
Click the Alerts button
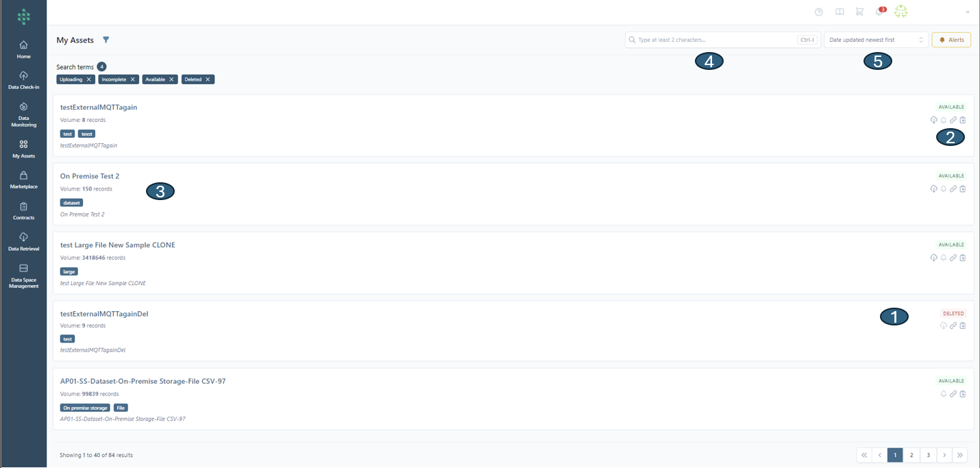click(x=951, y=40)
